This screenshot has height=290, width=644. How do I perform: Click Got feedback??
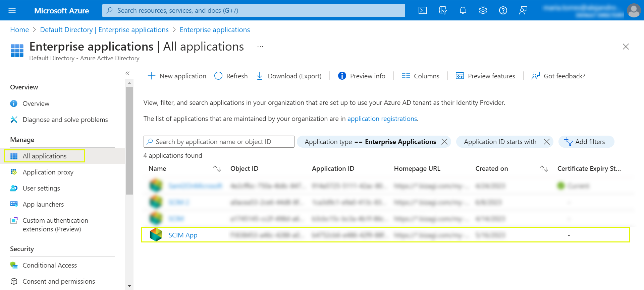point(558,76)
